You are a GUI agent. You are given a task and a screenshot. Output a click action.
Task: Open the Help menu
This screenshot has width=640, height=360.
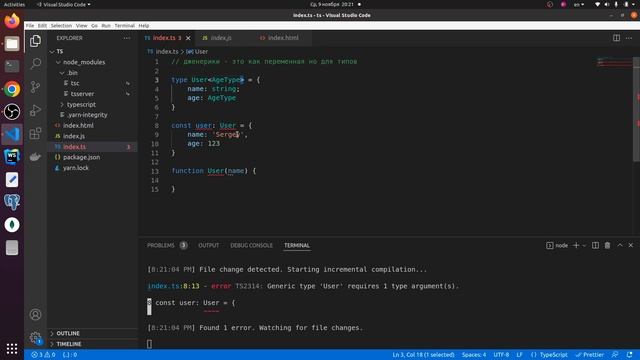tap(144, 25)
